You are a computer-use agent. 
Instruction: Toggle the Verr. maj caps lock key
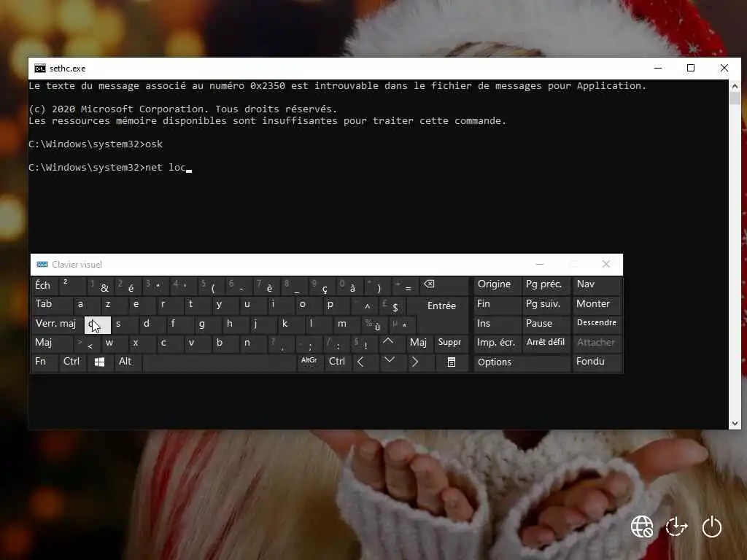point(57,324)
